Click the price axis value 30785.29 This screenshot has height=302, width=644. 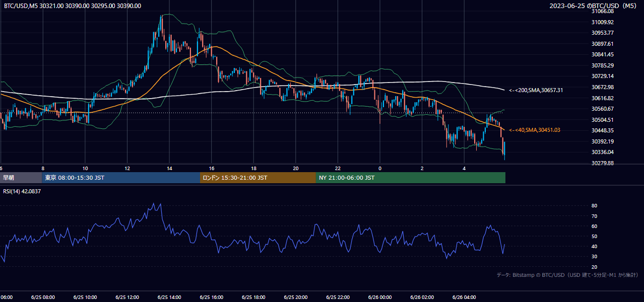coord(602,65)
